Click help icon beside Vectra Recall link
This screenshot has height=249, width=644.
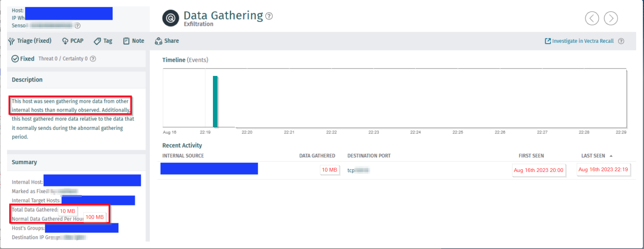click(621, 41)
